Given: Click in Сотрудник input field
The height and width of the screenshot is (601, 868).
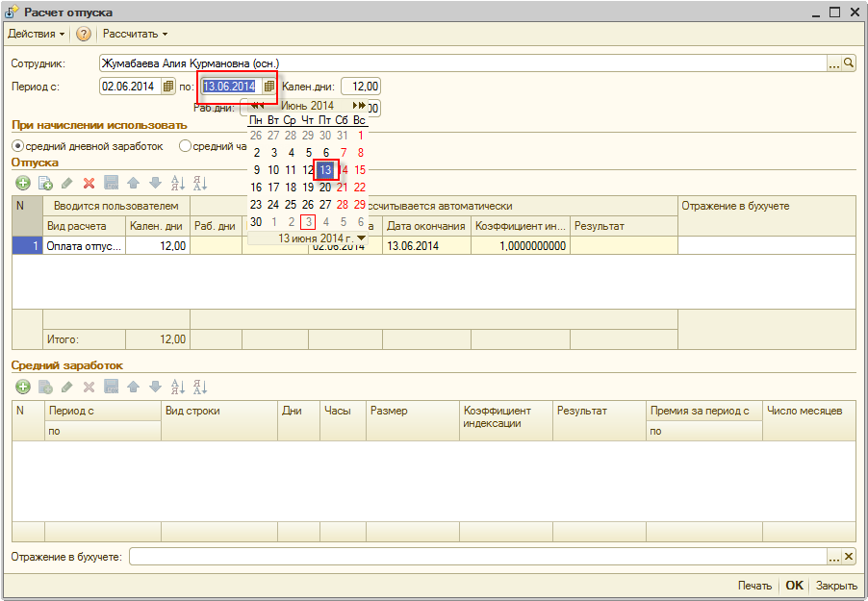Looking at the screenshot, I should [463, 63].
